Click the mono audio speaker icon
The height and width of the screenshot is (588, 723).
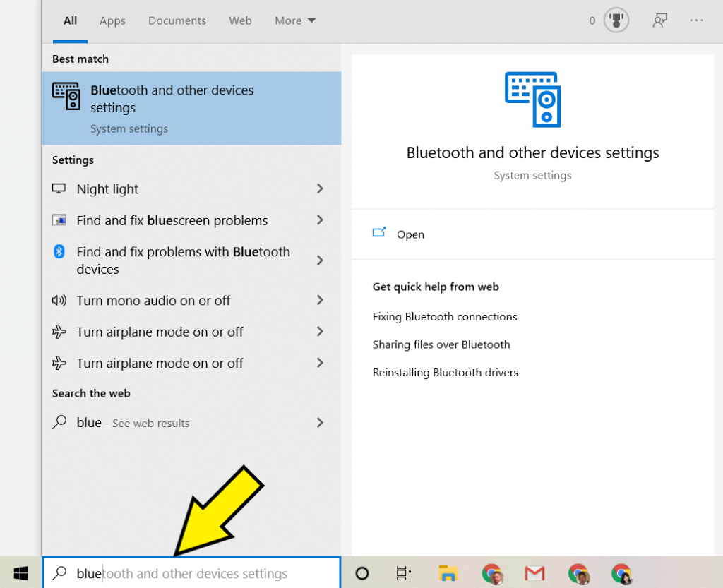coord(59,301)
